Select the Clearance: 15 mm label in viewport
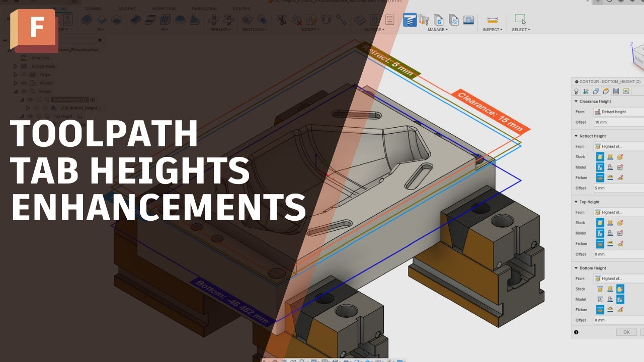Screen dimensions: 644x362 [x=491, y=112]
